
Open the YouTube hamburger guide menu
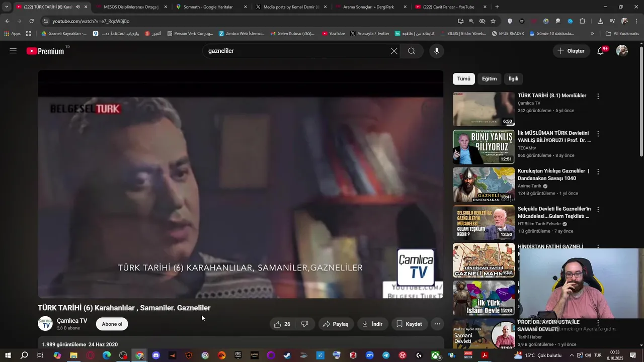click(x=13, y=51)
